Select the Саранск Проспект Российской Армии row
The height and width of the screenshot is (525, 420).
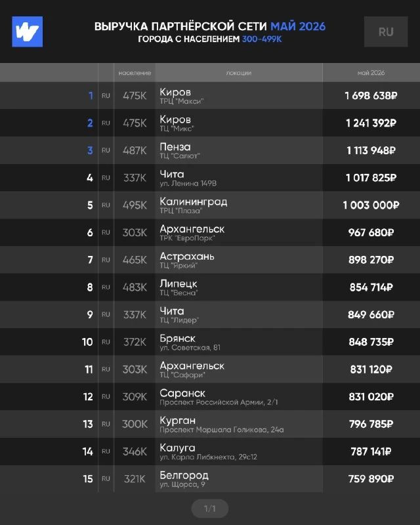[x=210, y=396]
